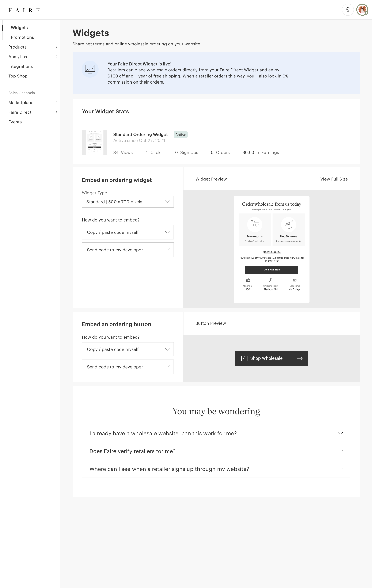Click the 34 Views stat
Screen dimensions: 372x588
123,152
